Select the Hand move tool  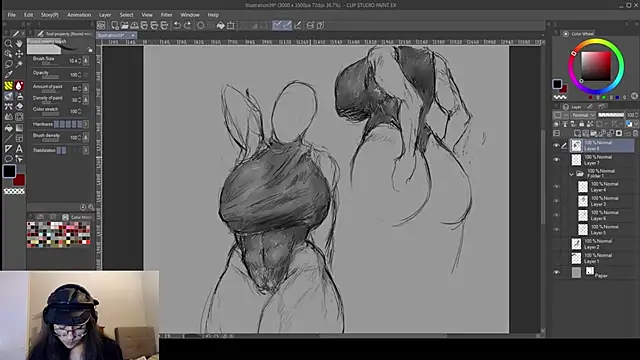pos(19,43)
